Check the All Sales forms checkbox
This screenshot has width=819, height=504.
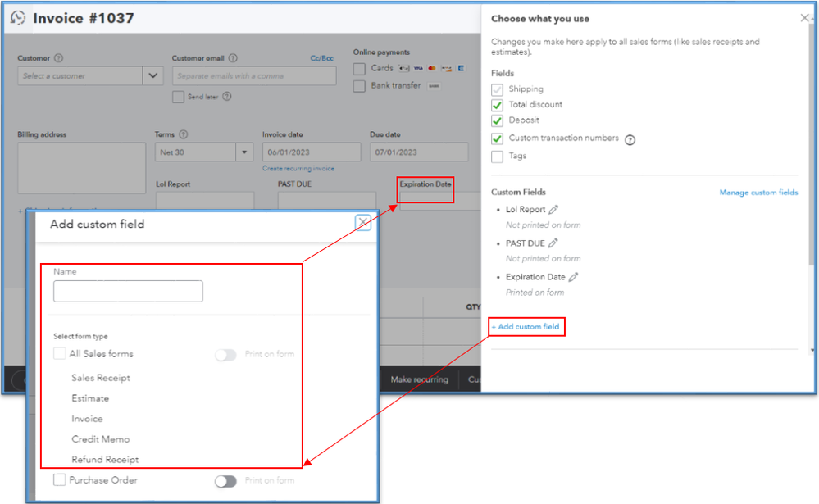(60, 353)
